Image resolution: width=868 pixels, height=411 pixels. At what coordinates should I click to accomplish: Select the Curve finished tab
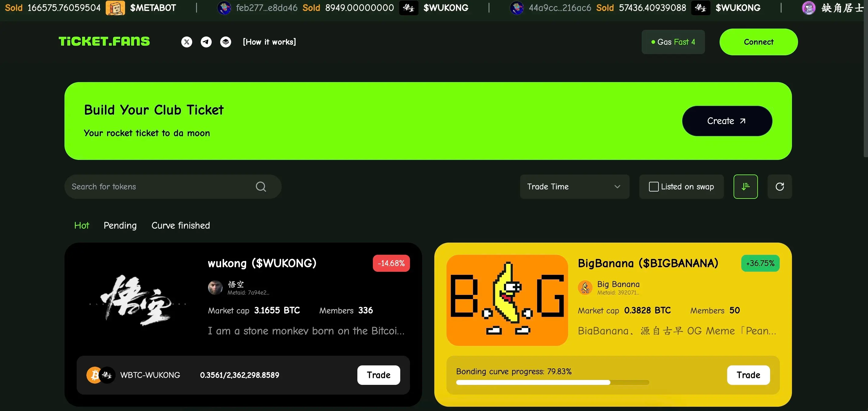[180, 225]
